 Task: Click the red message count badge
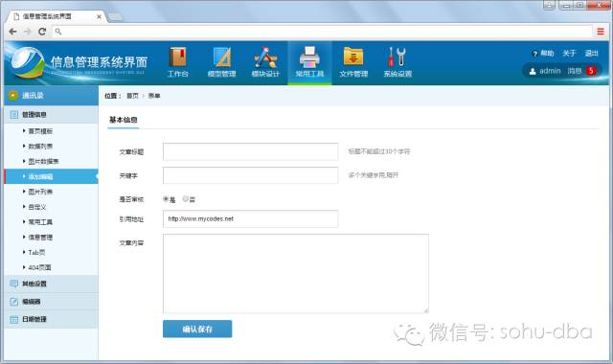coord(591,71)
